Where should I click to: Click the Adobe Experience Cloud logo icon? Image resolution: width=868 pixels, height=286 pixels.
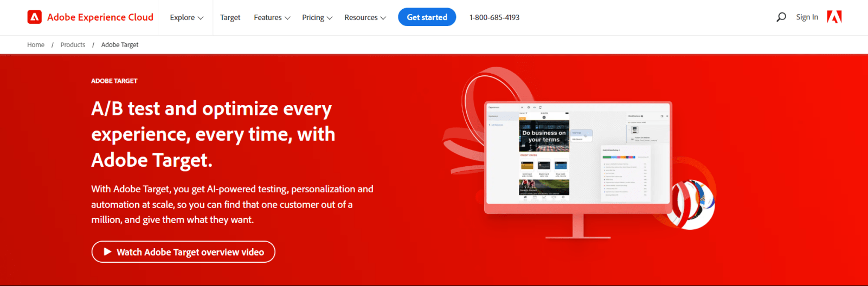coord(34,17)
